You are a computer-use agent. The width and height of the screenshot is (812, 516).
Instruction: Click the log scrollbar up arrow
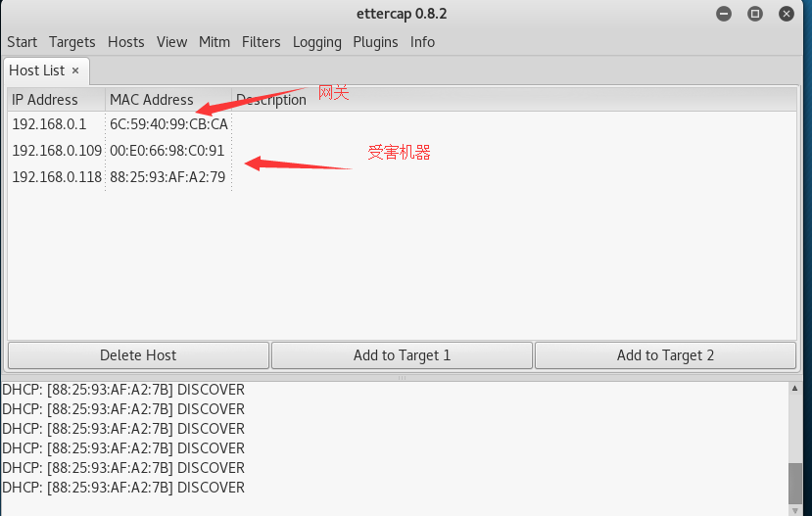pyautogui.click(x=795, y=388)
